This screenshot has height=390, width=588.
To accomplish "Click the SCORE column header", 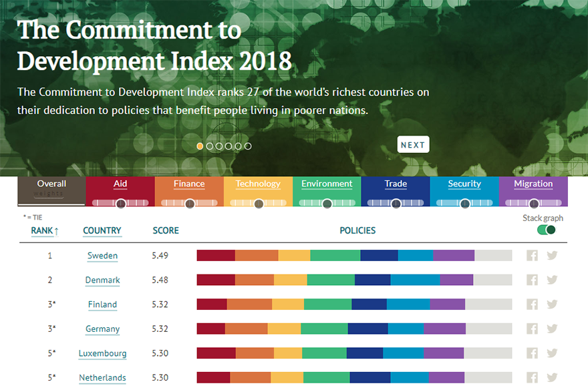I will click(166, 231).
